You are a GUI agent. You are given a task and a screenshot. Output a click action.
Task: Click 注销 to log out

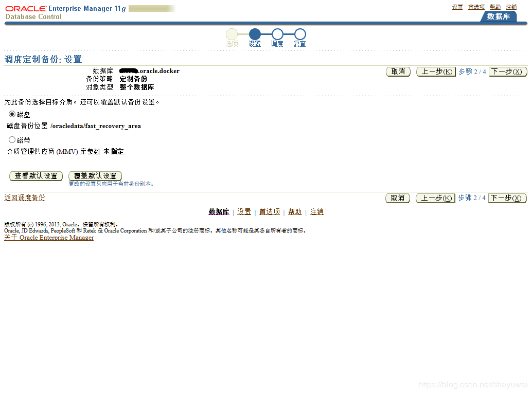pyautogui.click(x=511, y=6)
